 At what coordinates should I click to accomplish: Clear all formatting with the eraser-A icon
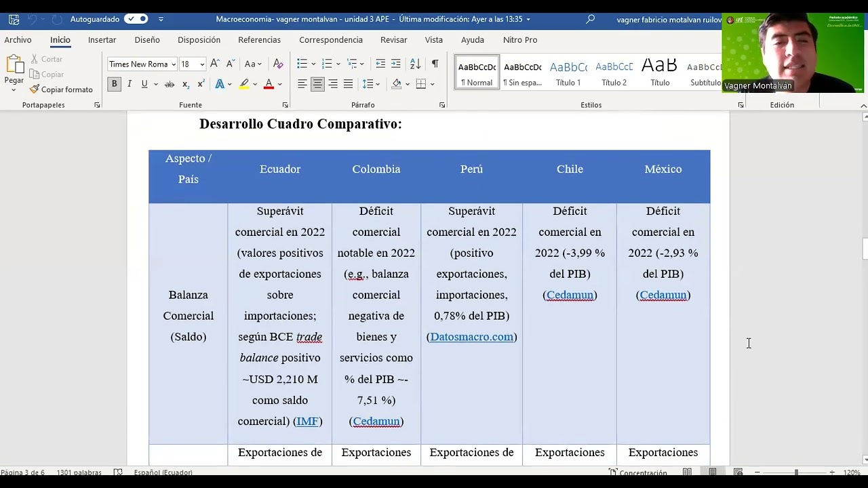pos(277,64)
